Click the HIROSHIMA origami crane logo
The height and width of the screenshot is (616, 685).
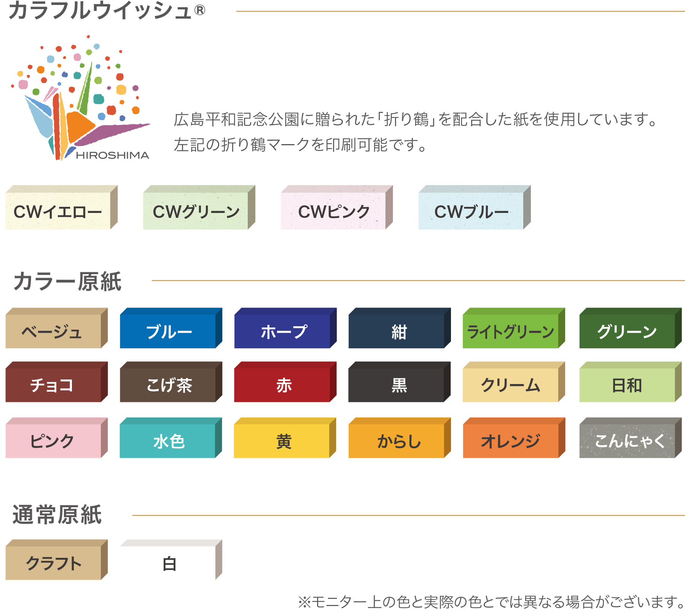[81, 97]
